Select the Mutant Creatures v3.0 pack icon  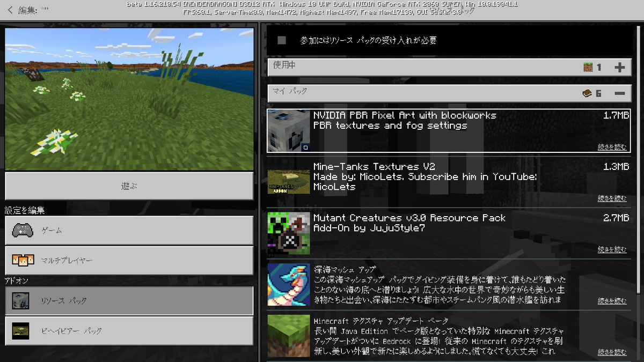289,233
